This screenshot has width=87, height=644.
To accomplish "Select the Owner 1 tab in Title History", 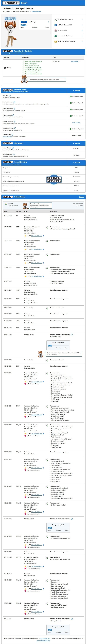I will pos(76,143).
